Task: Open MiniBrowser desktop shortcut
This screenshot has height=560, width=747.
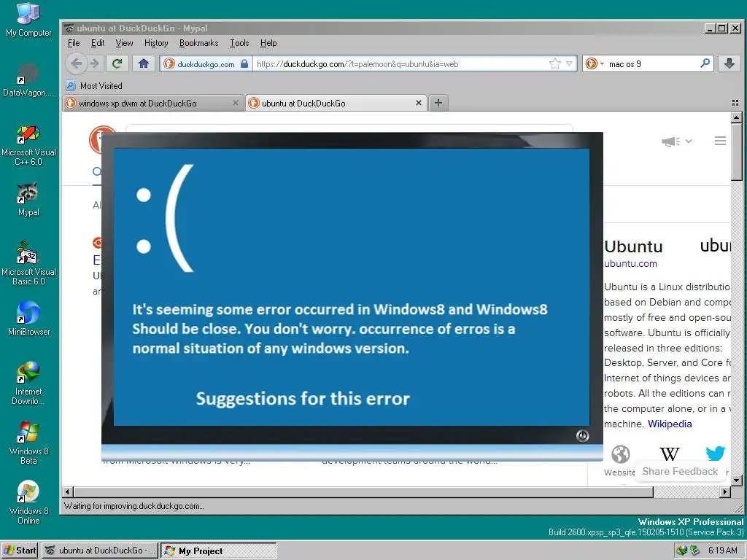Action: point(28,318)
